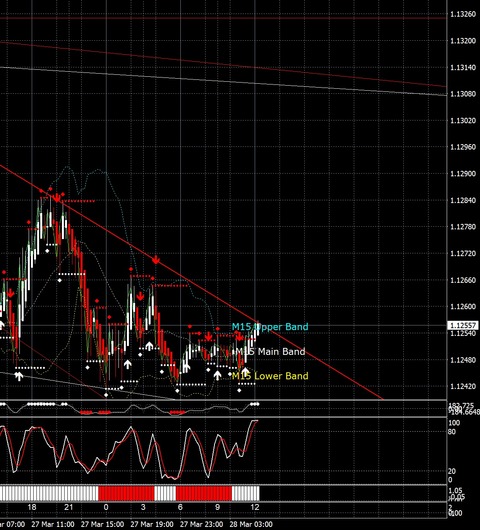
Task: Click the 1.12900 price level on the axis
Action: coord(463,174)
